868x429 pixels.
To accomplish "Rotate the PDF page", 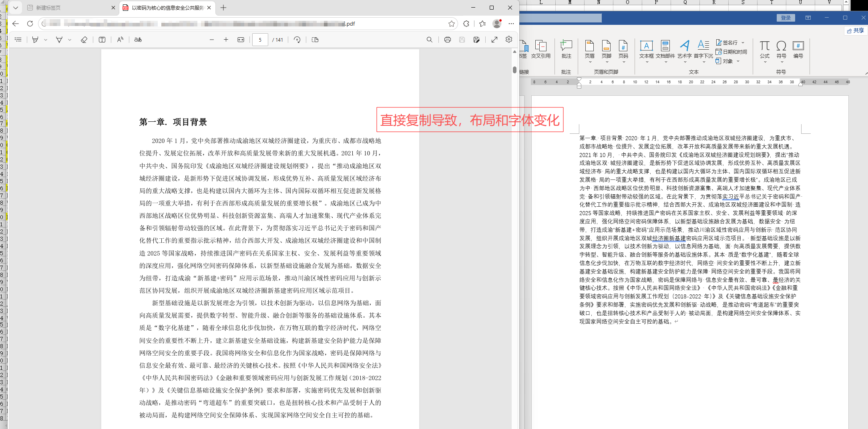I will 297,40.
